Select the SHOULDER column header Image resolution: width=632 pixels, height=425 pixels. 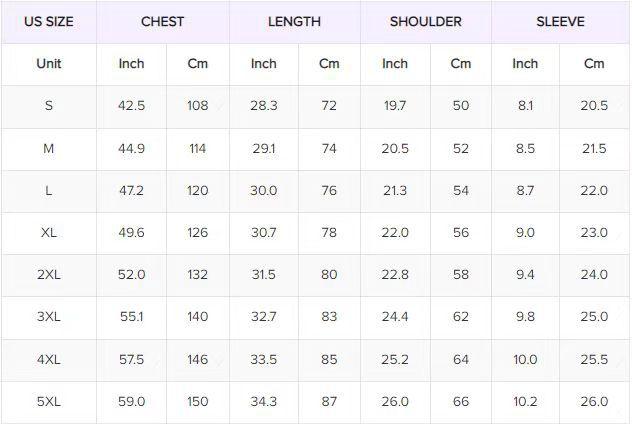pos(425,21)
